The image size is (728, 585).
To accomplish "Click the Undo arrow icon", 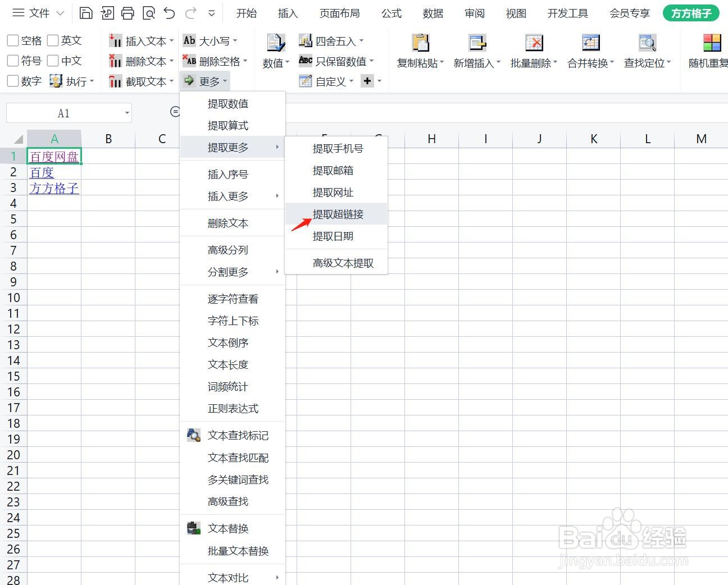I will click(169, 13).
